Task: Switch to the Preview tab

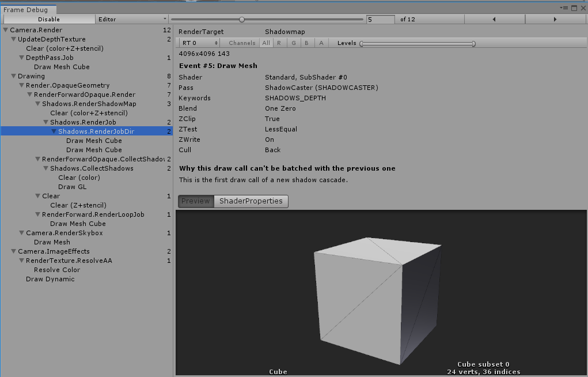Action: tap(196, 201)
